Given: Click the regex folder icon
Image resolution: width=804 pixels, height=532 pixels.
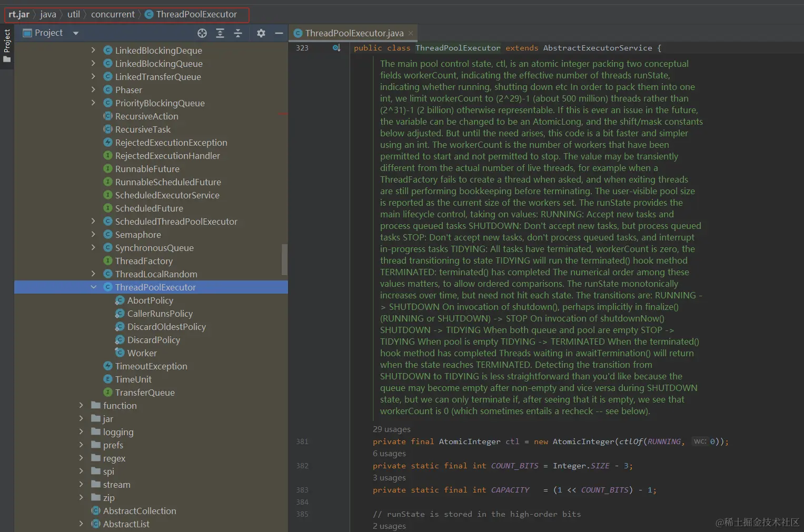Looking at the screenshot, I should tap(96, 458).
